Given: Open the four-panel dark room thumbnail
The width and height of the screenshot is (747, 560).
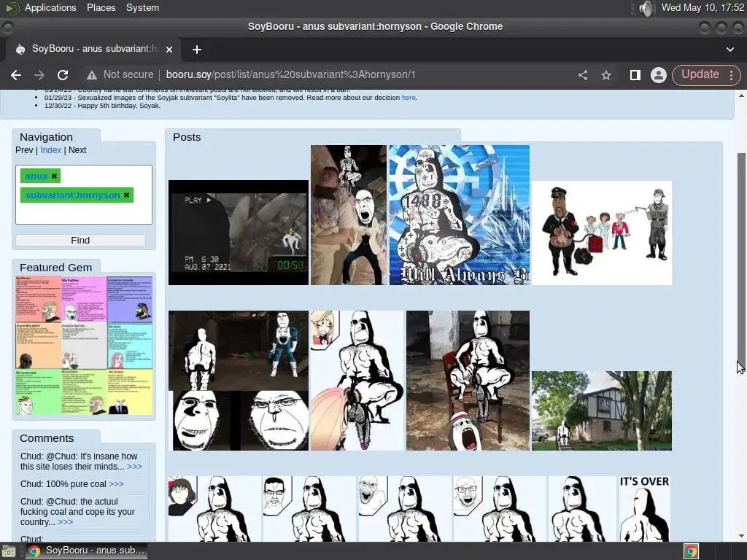Looking at the screenshot, I should coord(239,381).
